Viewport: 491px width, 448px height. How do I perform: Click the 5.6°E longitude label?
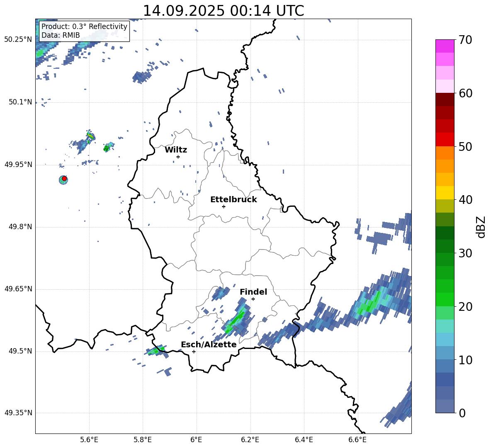pyautogui.click(x=89, y=440)
